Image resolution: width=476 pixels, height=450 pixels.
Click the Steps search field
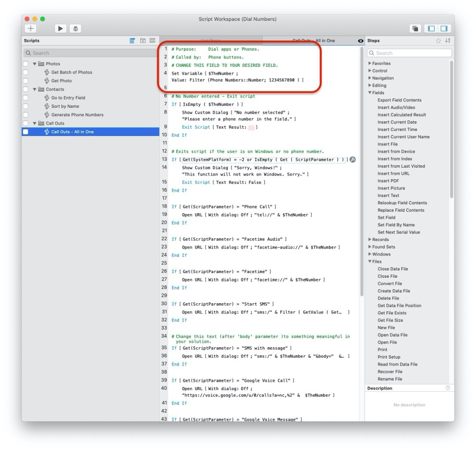pyautogui.click(x=409, y=53)
